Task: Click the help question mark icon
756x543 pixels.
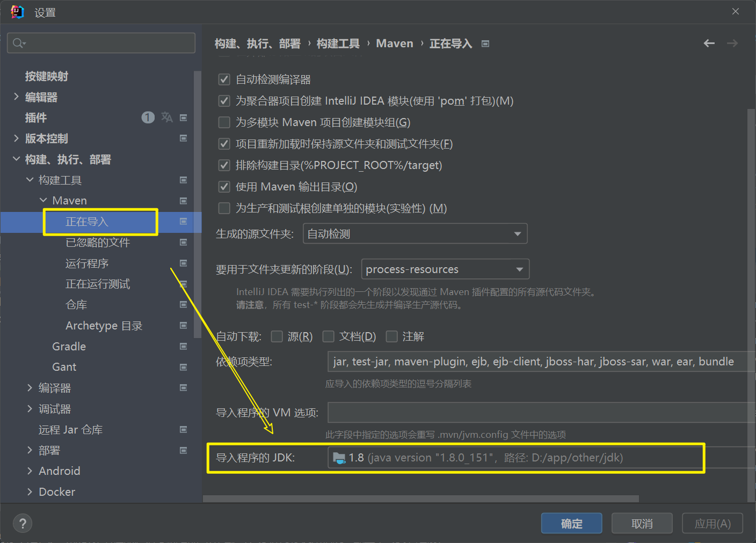Action: point(23,524)
